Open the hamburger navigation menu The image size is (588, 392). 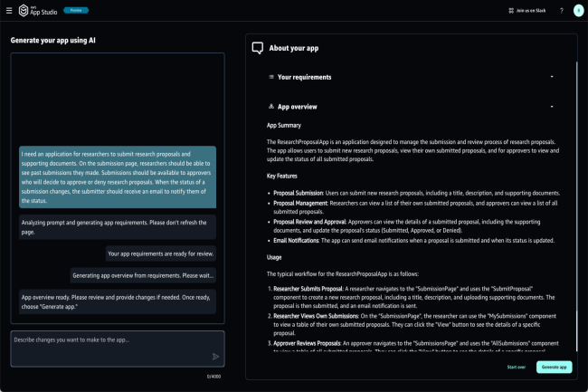click(9, 11)
